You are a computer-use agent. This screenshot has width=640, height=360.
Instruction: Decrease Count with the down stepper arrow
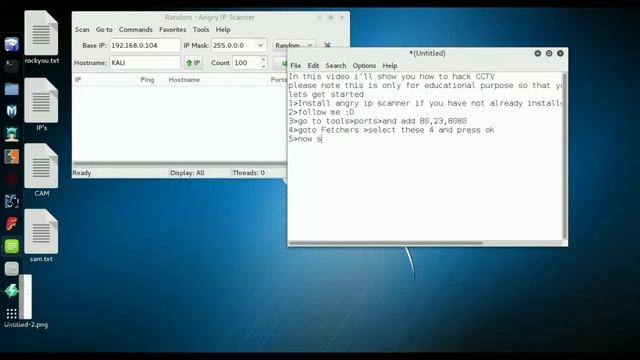[264, 66]
